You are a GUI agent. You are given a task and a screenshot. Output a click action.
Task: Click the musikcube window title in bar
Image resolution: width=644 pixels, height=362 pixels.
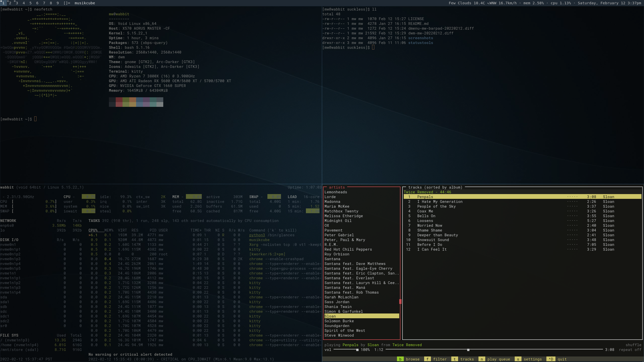[85, 3]
